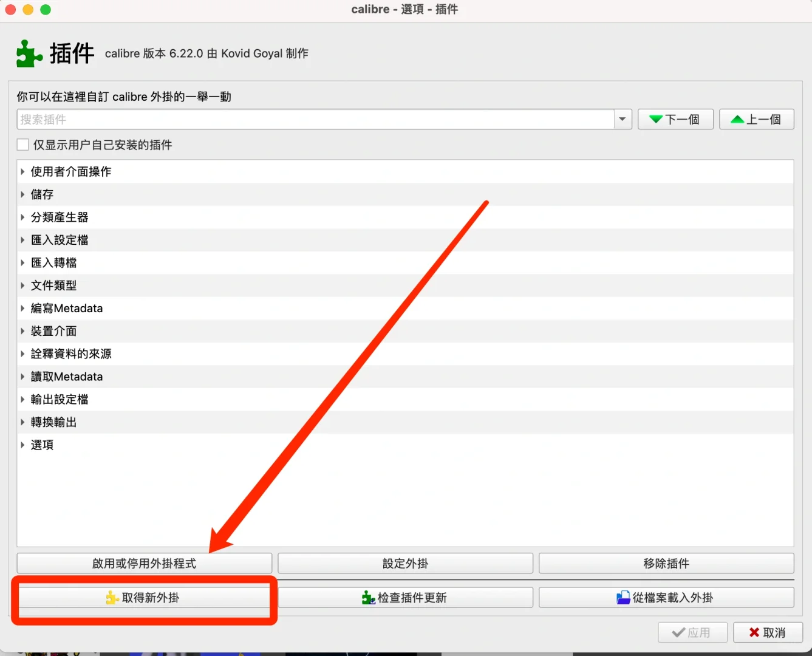This screenshot has height=656, width=812.
Task: Select the 編寫Metadata row text
Action: (x=67, y=308)
